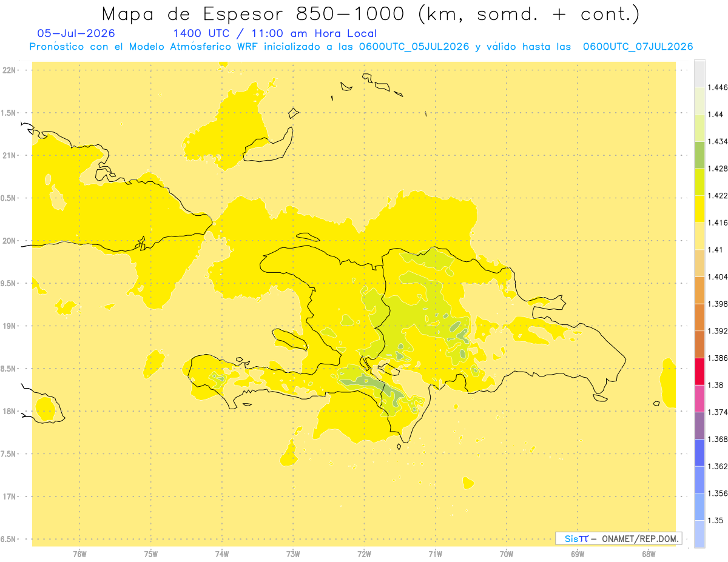The width and height of the screenshot is (728, 562).
Task: Click the longitude axis label '73W'
Action: 293,554
